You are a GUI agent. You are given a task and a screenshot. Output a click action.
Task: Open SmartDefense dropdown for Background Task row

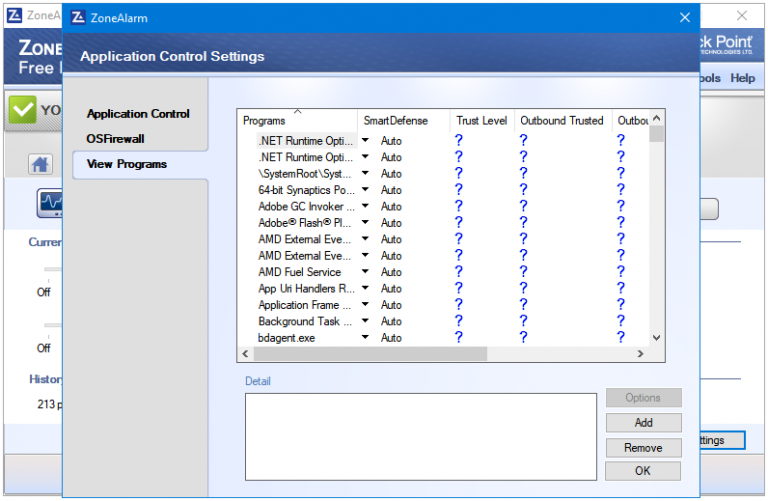point(365,321)
